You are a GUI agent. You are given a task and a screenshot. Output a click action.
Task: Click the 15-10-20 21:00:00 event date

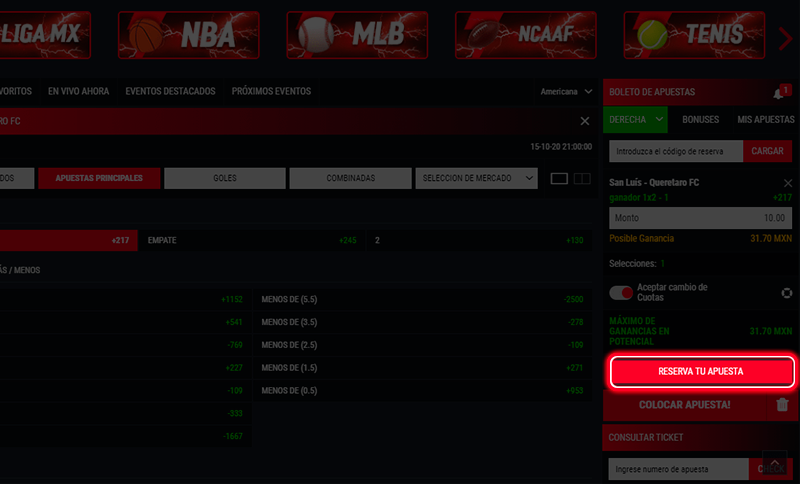[561, 147]
